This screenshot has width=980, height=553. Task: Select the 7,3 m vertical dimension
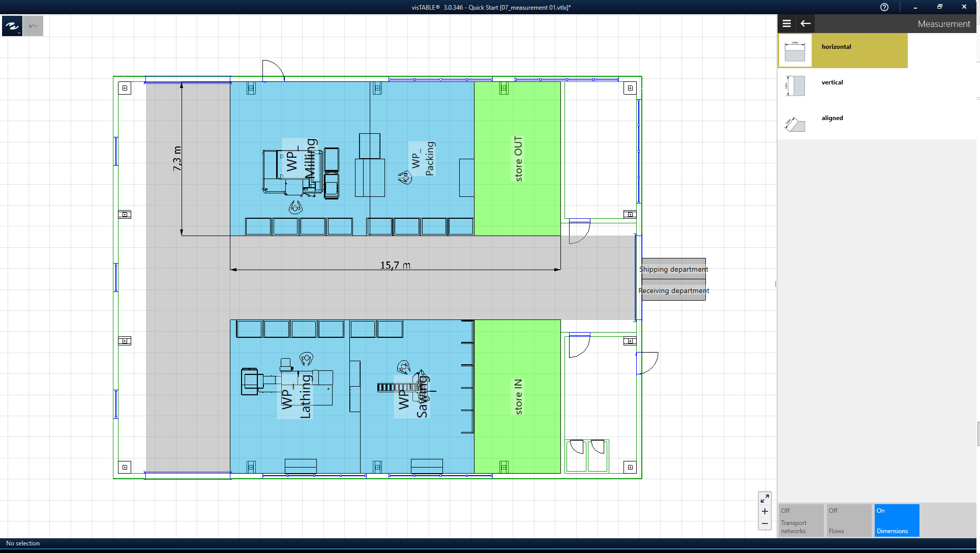click(177, 158)
